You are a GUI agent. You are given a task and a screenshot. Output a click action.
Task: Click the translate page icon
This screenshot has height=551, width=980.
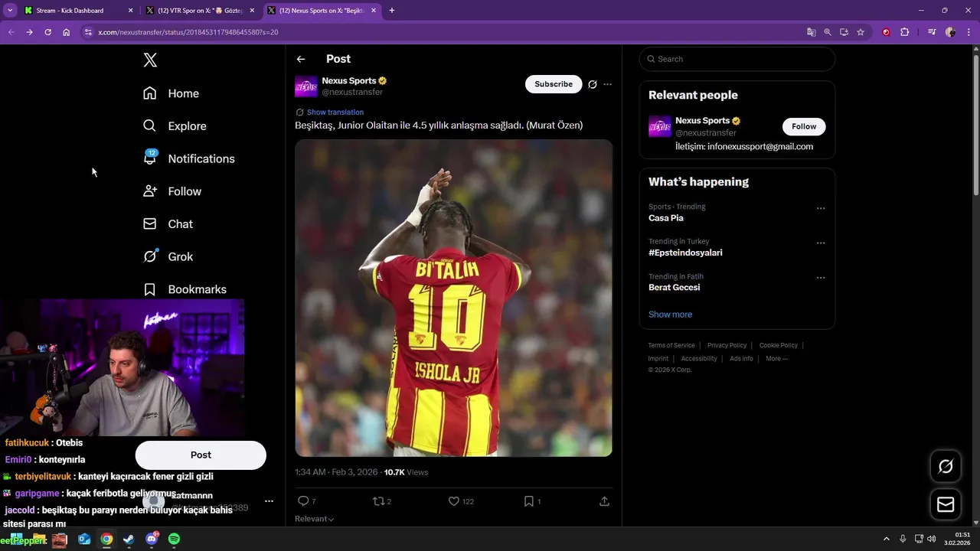click(x=811, y=32)
